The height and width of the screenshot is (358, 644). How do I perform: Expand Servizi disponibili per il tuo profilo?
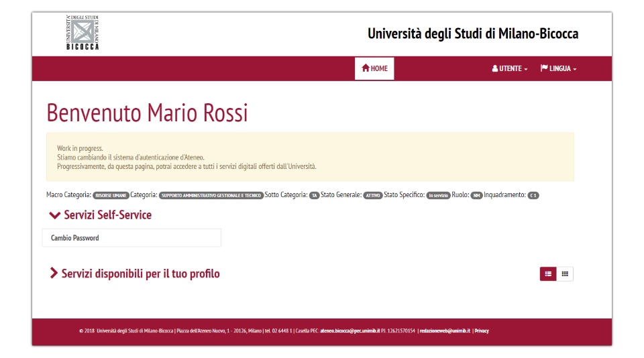(x=135, y=274)
